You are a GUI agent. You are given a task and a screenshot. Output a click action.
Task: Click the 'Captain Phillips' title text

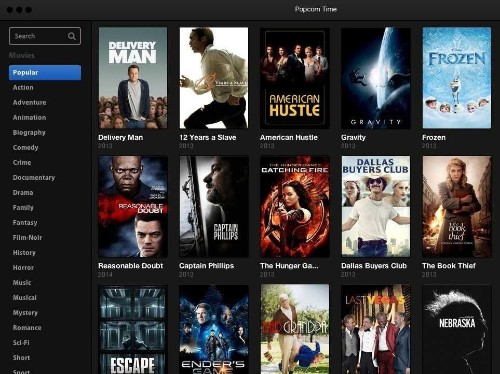pyautogui.click(x=207, y=266)
